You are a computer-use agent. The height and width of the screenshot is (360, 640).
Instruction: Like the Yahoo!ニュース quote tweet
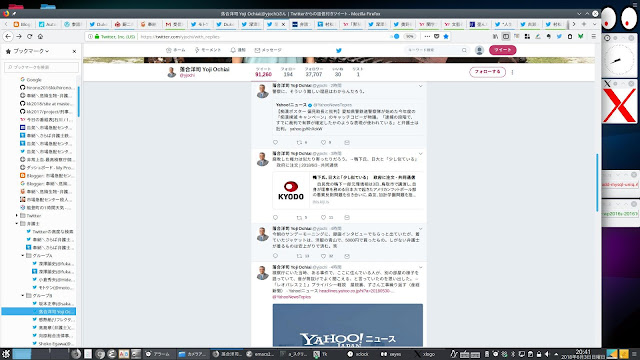pos(323,142)
